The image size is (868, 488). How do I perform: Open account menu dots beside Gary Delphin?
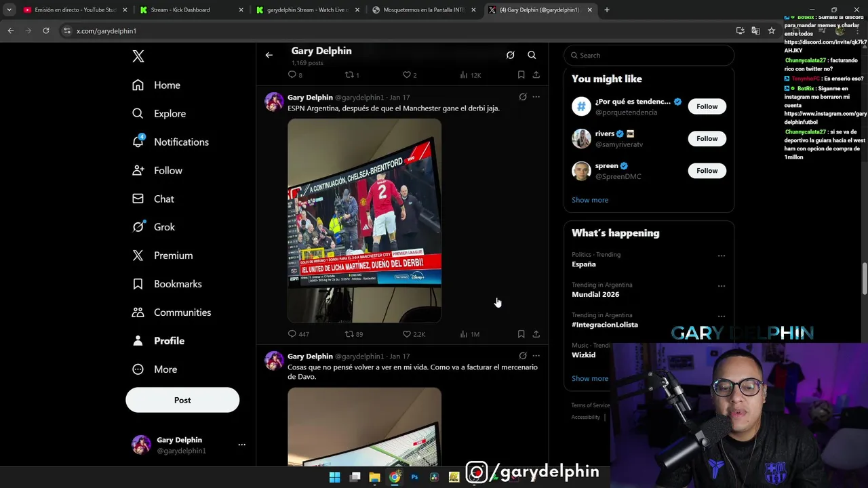241,445
